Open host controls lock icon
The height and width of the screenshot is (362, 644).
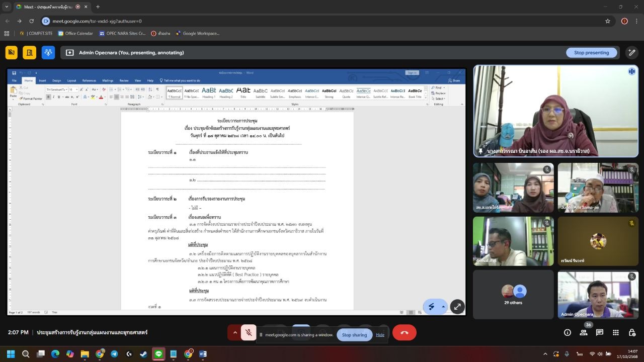[x=632, y=332]
